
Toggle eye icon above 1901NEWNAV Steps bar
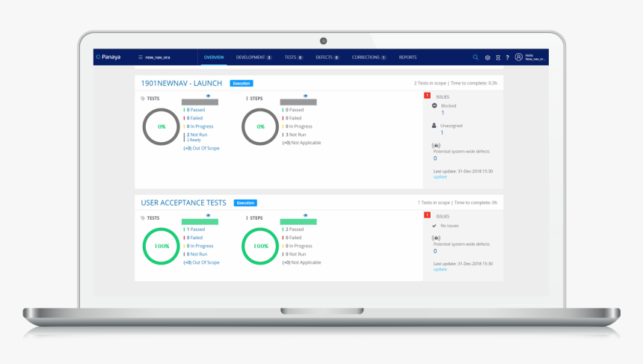coord(306,96)
